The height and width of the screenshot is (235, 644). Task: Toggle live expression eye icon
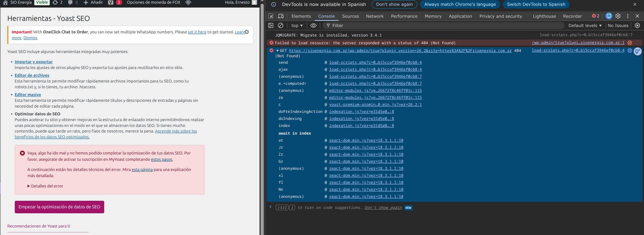(313, 25)
